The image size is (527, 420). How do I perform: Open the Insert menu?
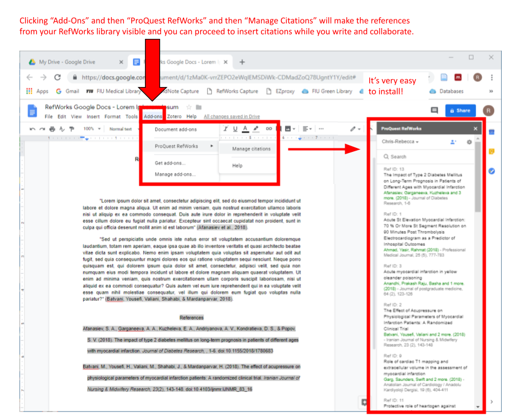[x=93, y=116]
